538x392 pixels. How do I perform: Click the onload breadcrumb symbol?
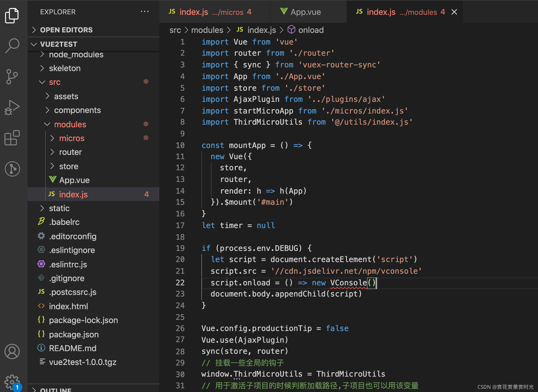click(x=311, y=30)
